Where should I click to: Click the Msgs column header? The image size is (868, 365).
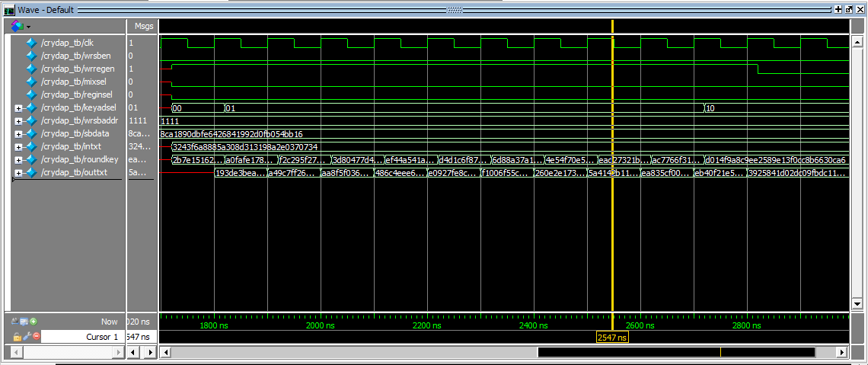point(143,26)
